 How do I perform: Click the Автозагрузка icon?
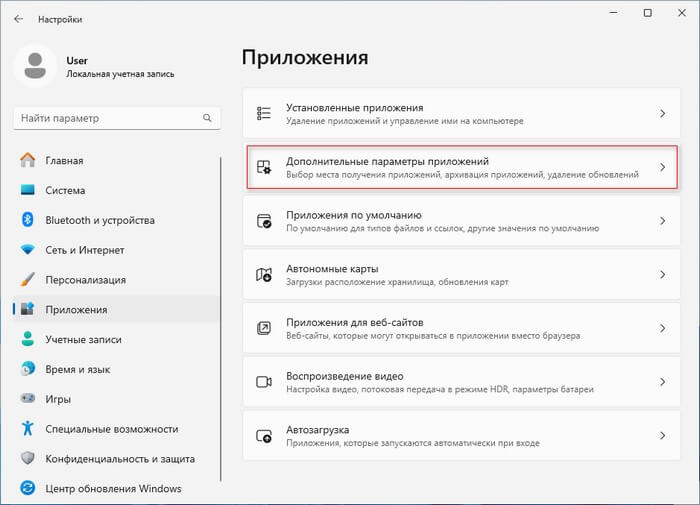(264, 436)
